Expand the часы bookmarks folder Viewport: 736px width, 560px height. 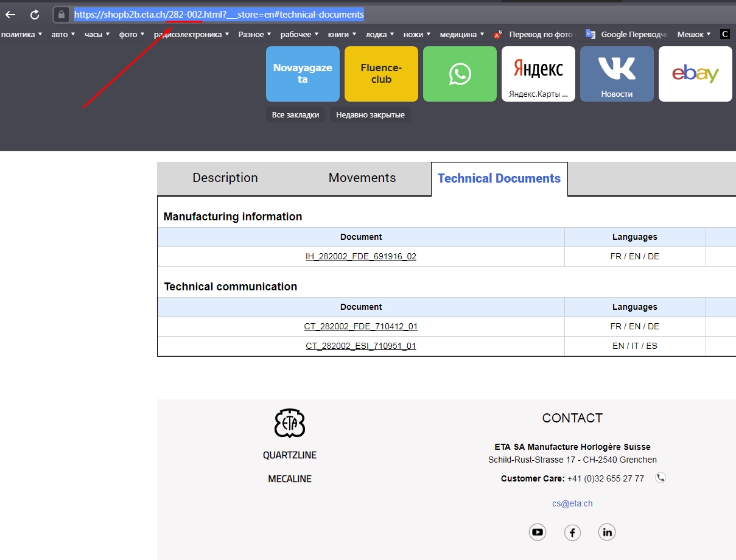[97, 35]
